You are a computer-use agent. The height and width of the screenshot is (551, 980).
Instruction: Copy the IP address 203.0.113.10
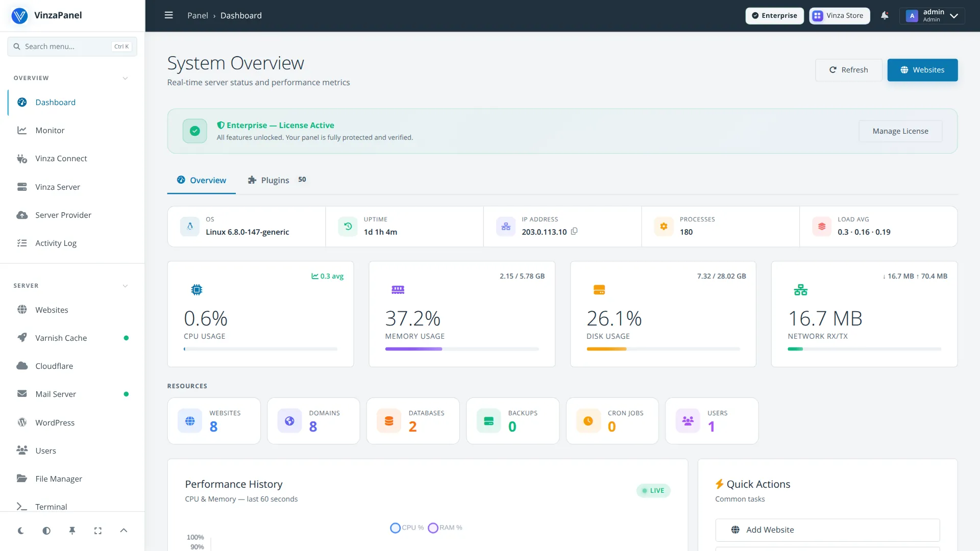574,231
